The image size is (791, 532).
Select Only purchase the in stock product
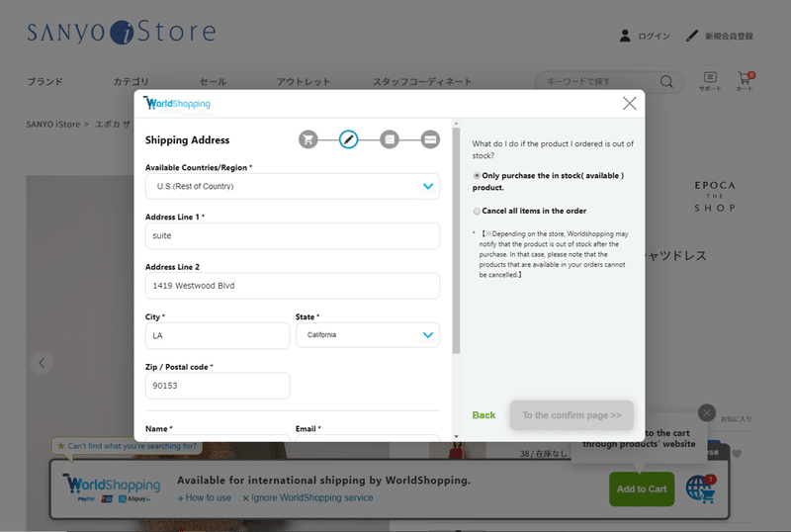pyautogui.click(x=477, y=176)
